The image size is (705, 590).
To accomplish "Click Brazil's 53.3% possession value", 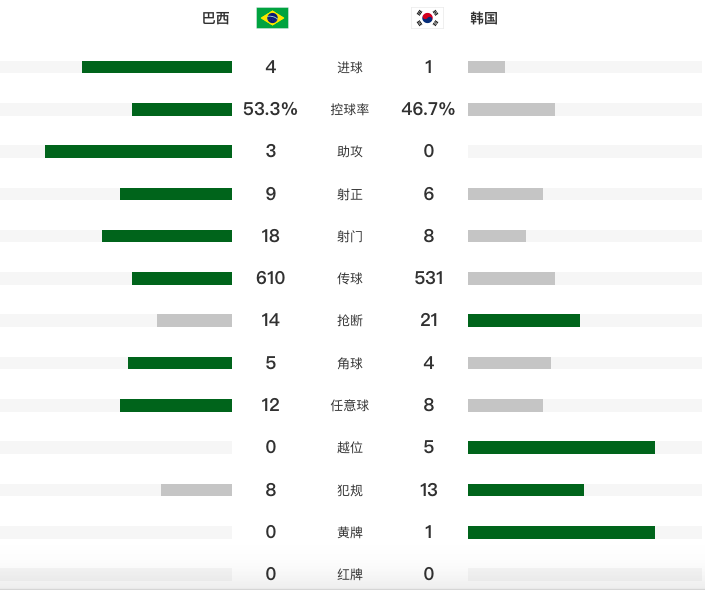I will [x=270, y=109].
